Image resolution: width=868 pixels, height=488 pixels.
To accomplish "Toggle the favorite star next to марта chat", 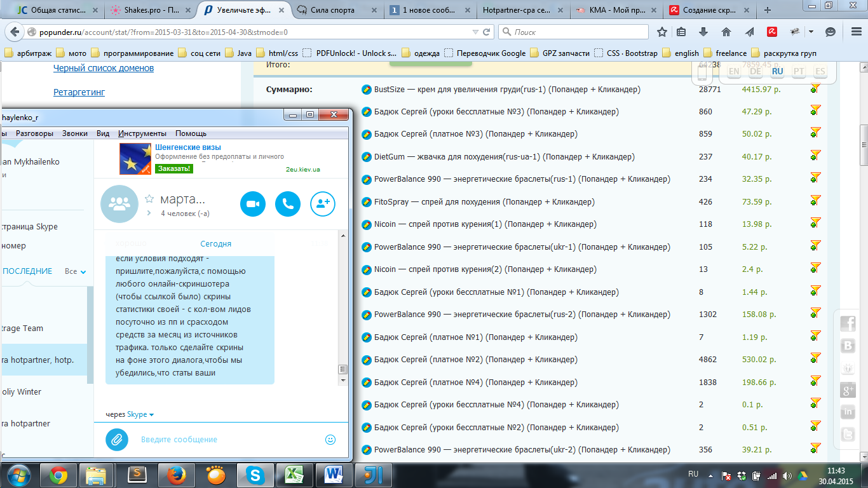I will [x=149, y=199].
